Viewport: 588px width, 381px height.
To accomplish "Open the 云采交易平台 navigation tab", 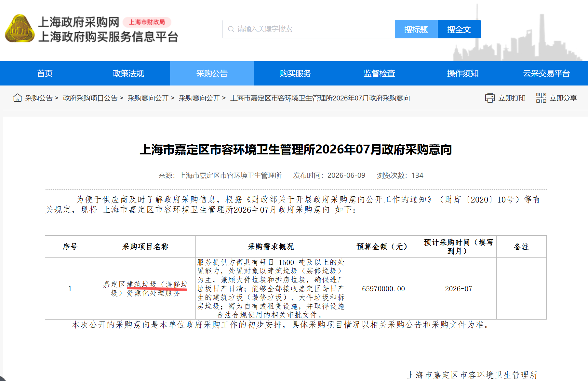I will coord(546,73).
